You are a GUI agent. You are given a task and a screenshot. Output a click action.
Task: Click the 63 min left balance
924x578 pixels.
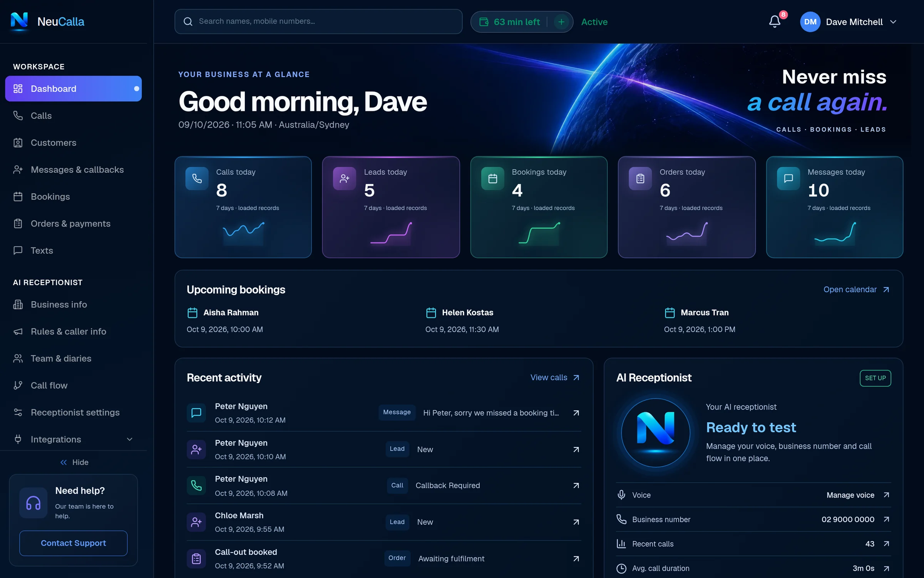509,22
